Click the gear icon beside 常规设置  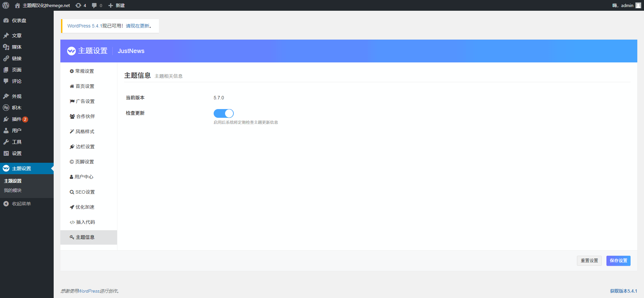pos(72,71)
